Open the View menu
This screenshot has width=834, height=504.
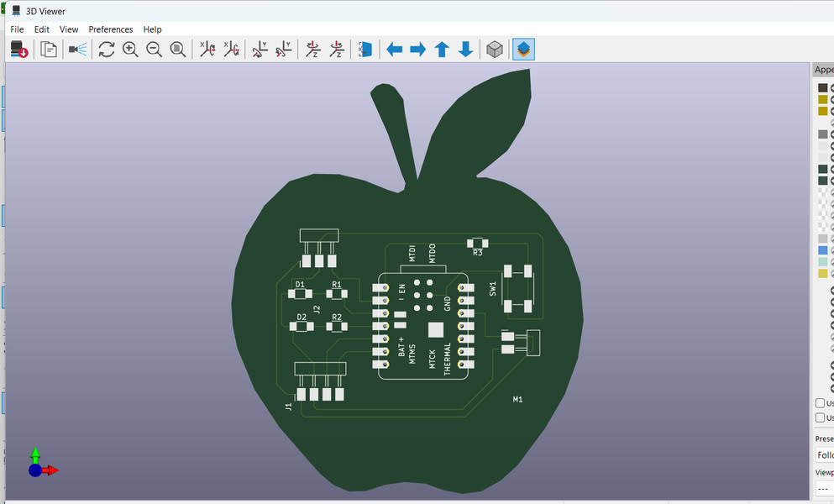coord(69,29)
